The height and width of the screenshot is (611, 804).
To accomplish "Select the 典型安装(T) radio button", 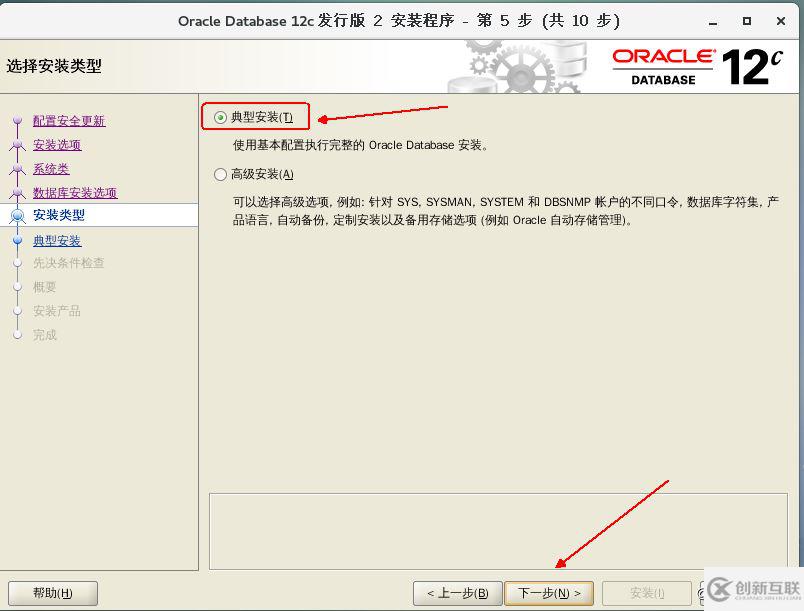I will tap(220, 117).
